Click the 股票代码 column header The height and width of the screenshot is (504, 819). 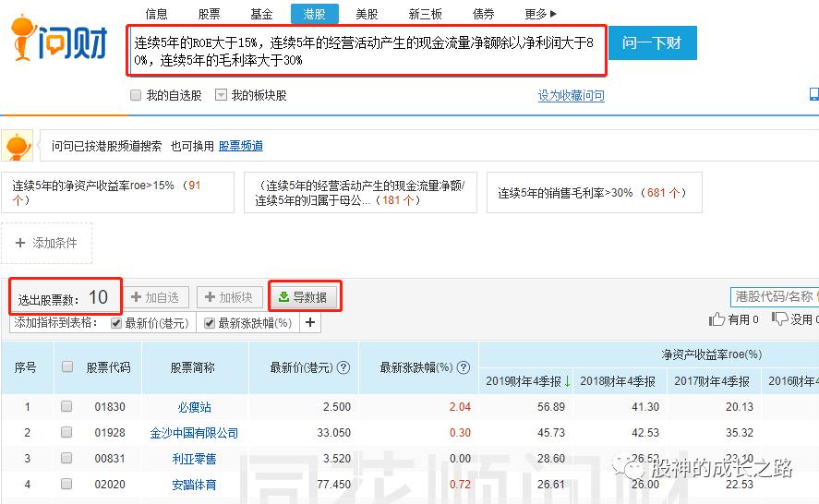coord(108,367)
